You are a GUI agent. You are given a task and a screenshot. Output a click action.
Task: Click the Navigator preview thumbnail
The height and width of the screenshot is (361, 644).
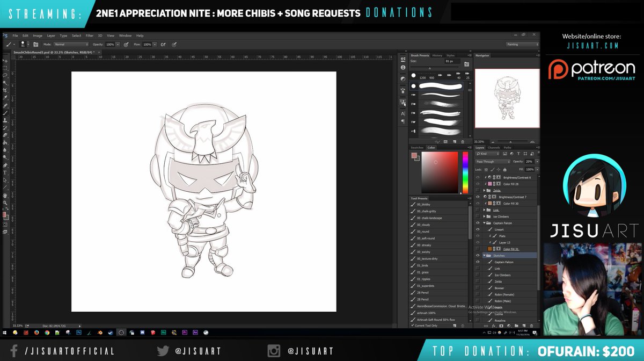(x=507, y=98)
